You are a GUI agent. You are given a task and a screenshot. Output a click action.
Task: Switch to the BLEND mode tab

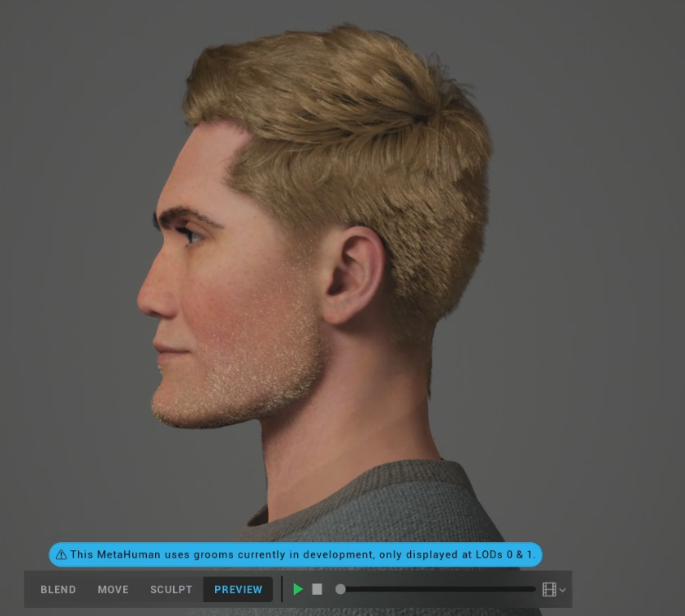click(58, 590)
